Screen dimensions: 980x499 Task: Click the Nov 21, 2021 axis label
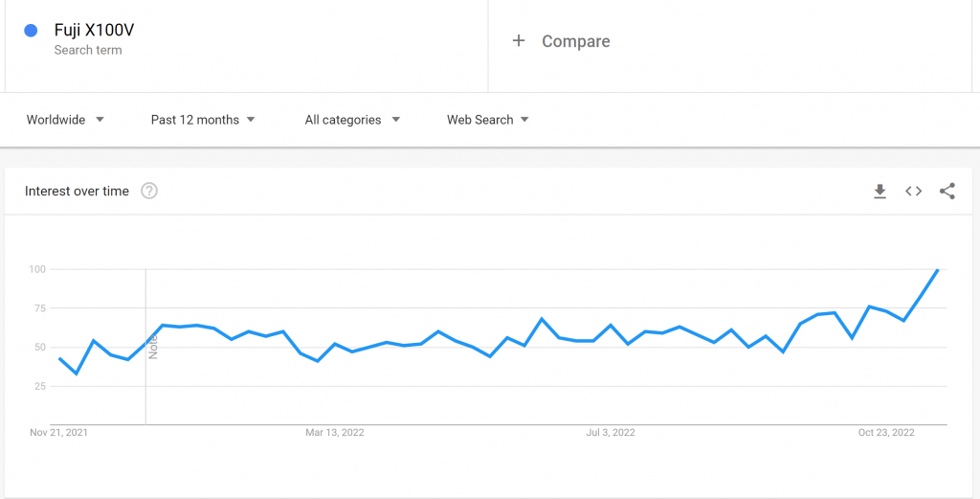(59, 433)
